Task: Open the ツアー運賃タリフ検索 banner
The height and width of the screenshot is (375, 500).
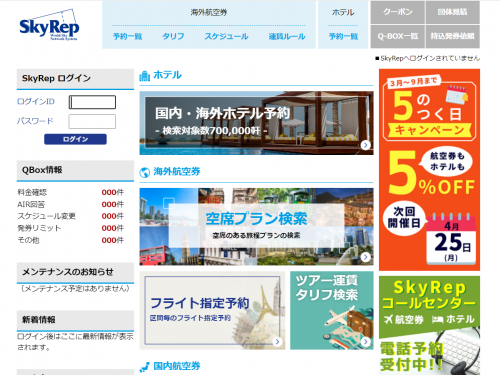Action: point(332,310)
